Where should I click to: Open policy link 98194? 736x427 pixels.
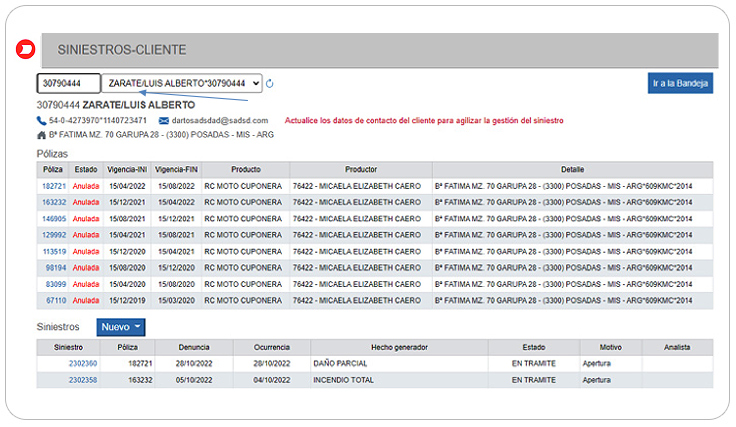tap(55, 268)
